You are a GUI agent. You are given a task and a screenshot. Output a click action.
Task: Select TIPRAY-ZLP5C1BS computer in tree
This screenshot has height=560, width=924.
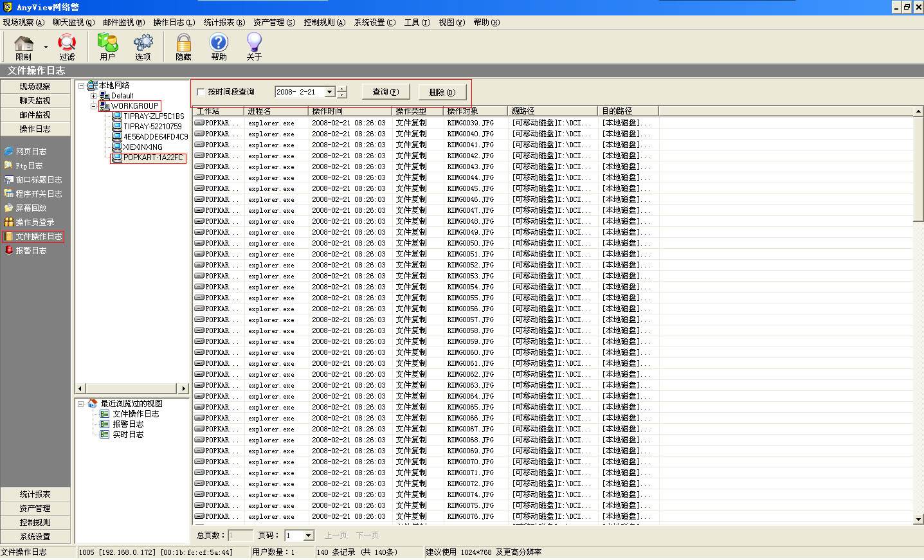click(154, 116)
